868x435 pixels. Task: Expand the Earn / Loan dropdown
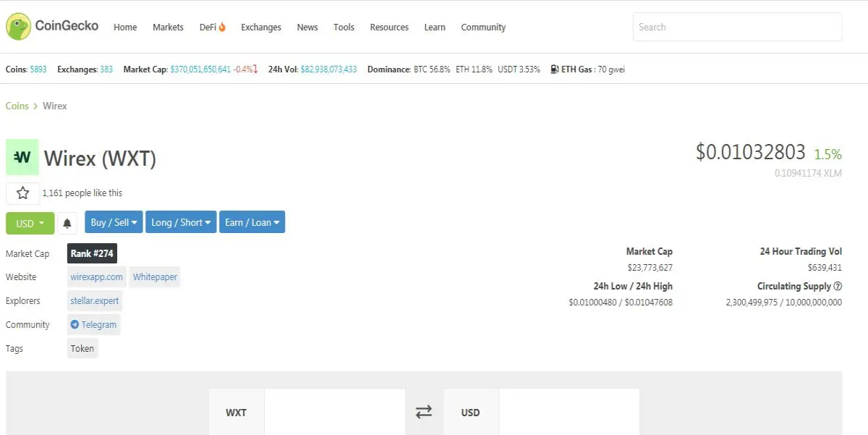[x=252, y=222]
